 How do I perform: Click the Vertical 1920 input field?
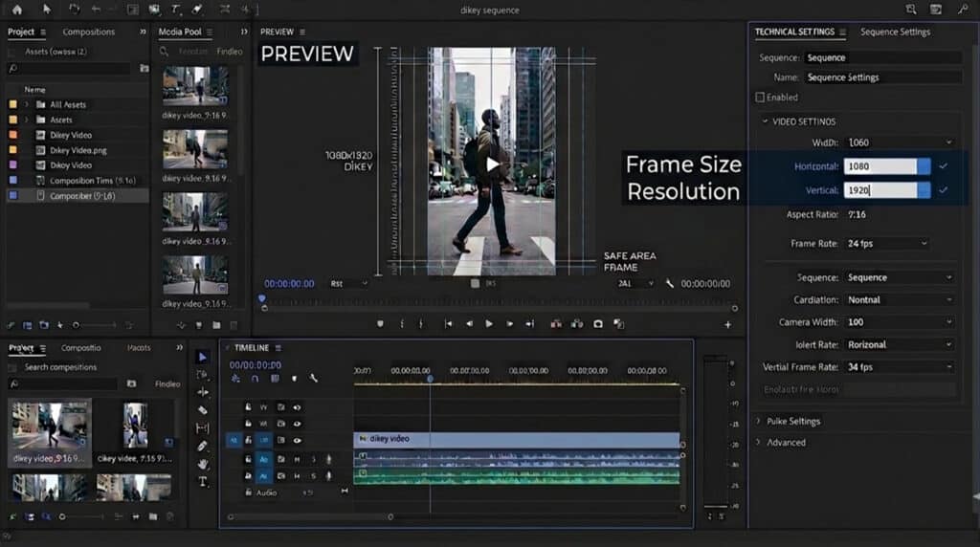pyautogui.click(x=880, y=190)
